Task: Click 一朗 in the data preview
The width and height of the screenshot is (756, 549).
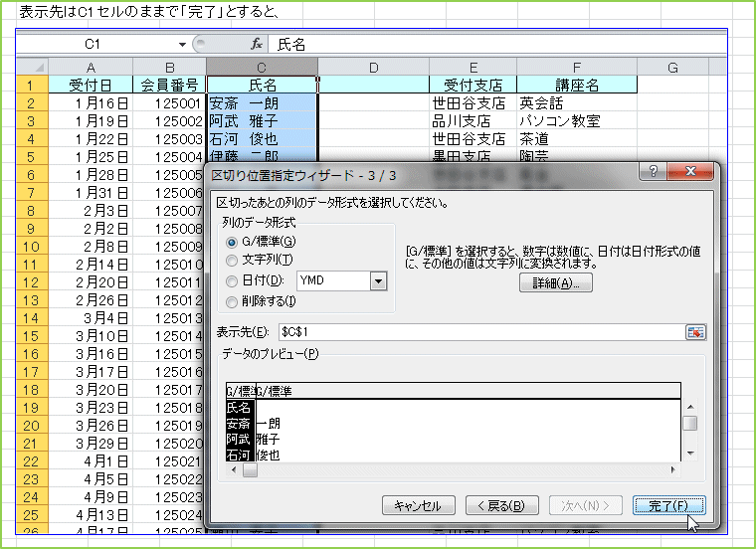Action: (268, 424)
